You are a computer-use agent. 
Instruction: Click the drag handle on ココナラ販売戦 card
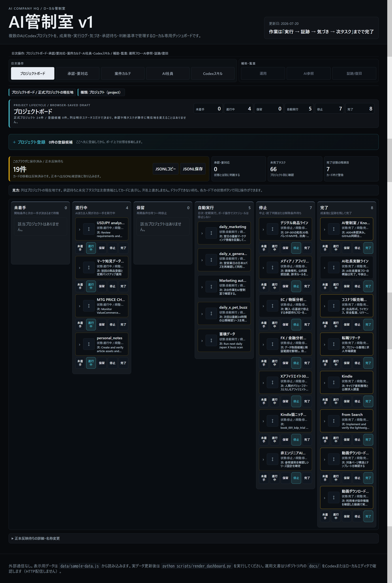tap(334, 306)
